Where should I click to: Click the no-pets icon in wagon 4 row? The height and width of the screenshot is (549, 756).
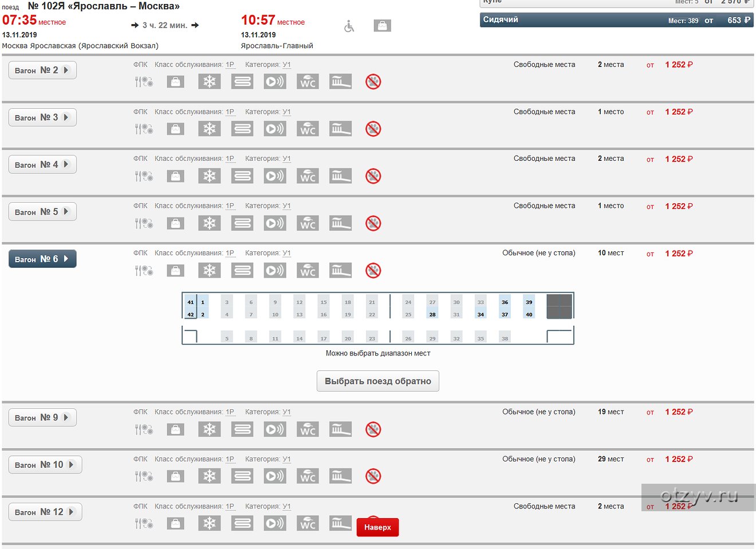[373, 176]
